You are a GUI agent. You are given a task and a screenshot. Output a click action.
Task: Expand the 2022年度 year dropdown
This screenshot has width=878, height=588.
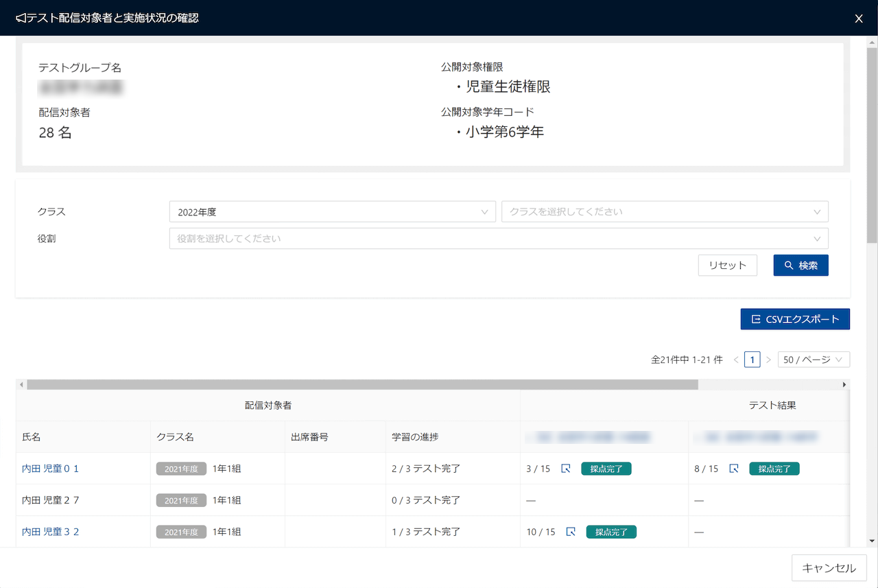332,212
